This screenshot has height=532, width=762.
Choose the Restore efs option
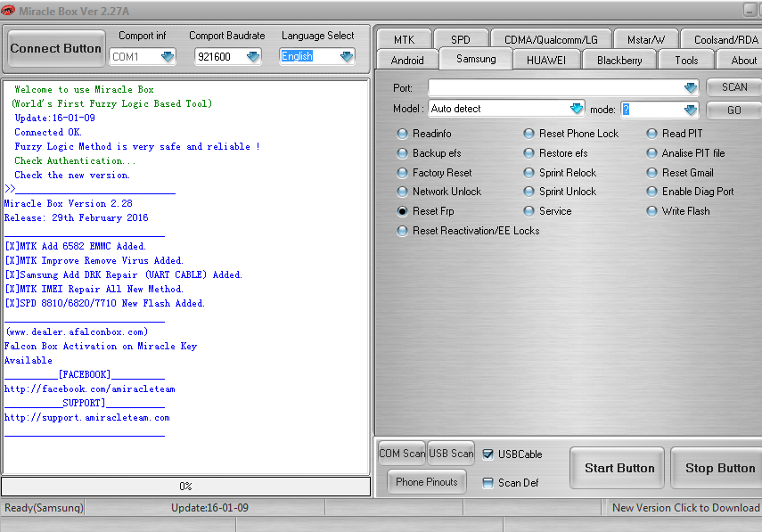click(555, 153)
